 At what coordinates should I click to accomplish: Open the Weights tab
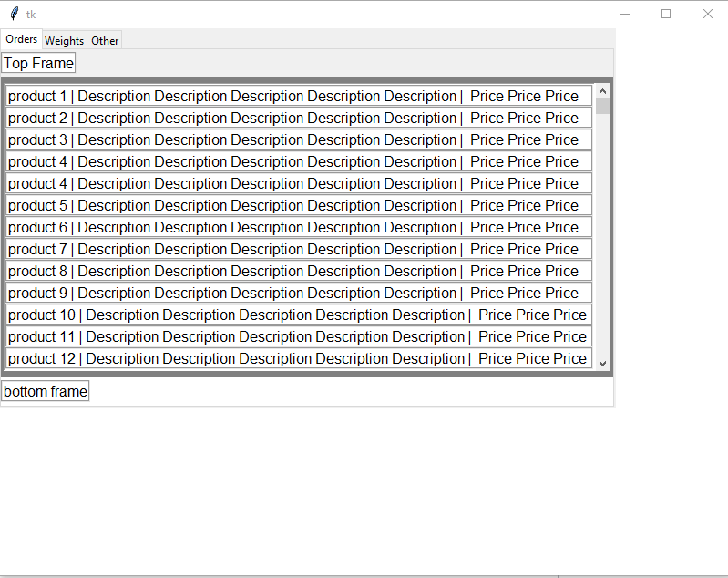click(x=65, y=41)
